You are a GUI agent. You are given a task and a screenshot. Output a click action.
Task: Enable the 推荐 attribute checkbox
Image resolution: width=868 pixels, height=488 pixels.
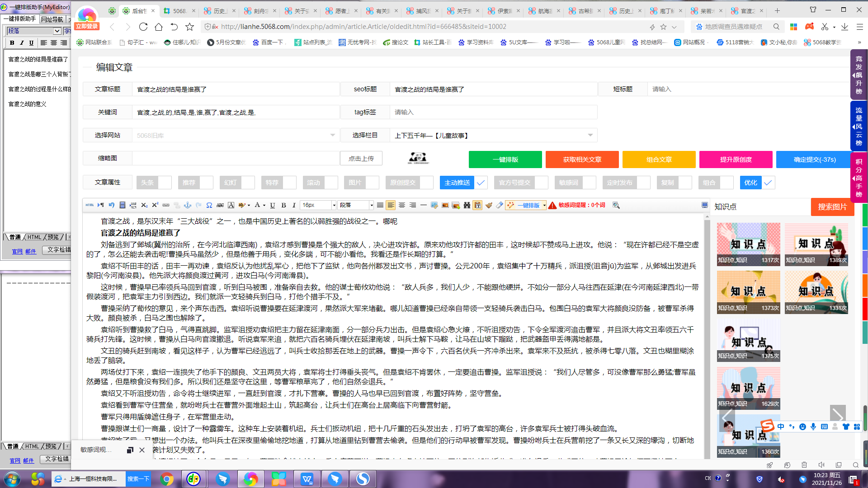[207, 183]
